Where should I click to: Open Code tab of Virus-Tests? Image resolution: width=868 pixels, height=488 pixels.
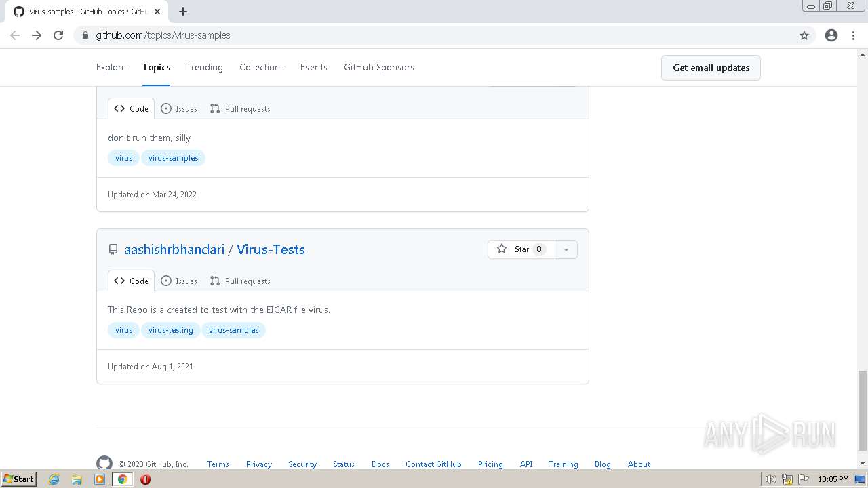click(131, 281)
